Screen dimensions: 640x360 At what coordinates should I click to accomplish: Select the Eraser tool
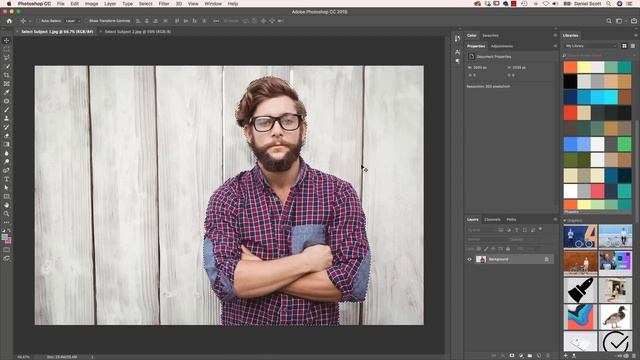coord(7,136)
